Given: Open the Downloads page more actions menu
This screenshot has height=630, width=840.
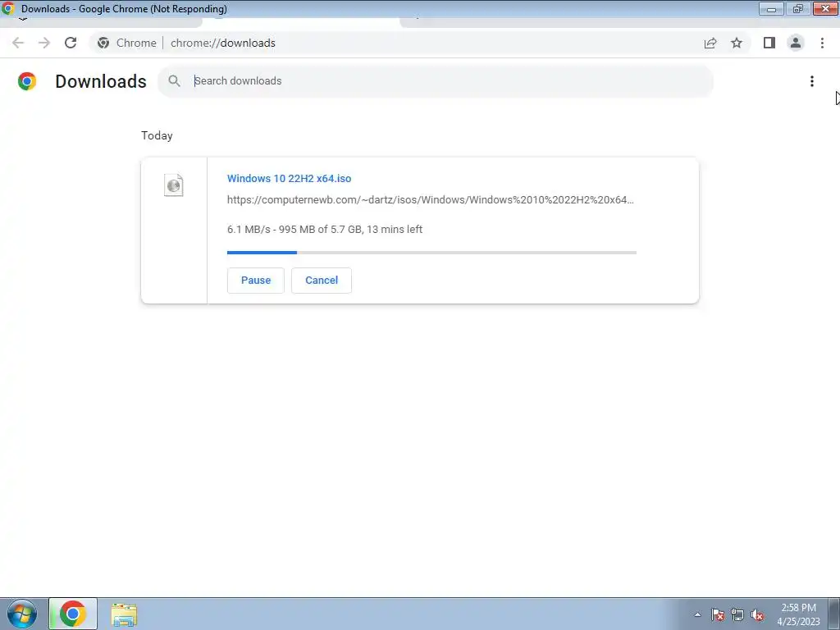Looking at the screenshot, I should coord(811,81).
